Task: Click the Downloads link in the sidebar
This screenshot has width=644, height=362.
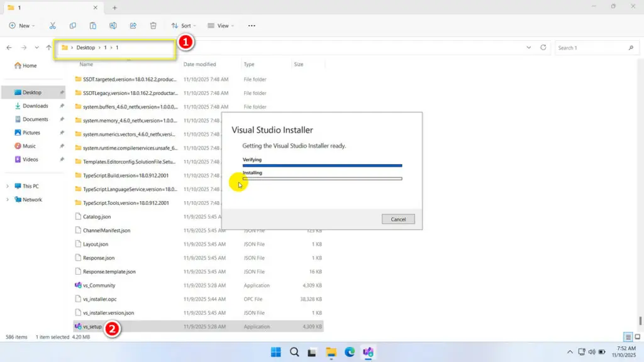Action: 35,105
